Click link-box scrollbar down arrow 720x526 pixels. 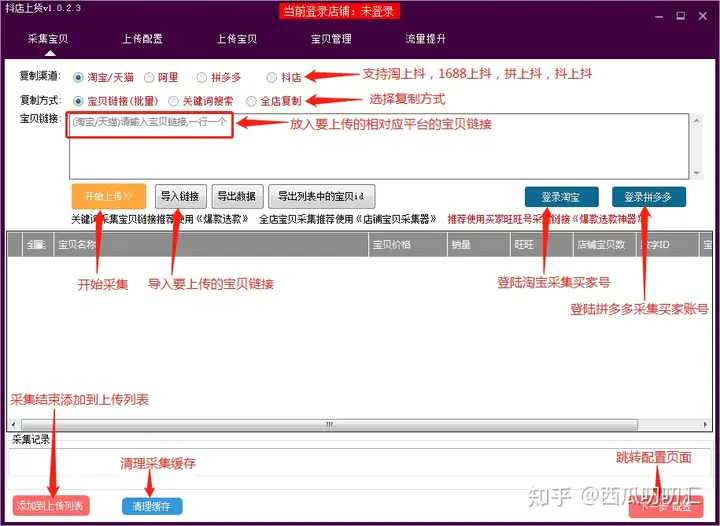(697, 173)
